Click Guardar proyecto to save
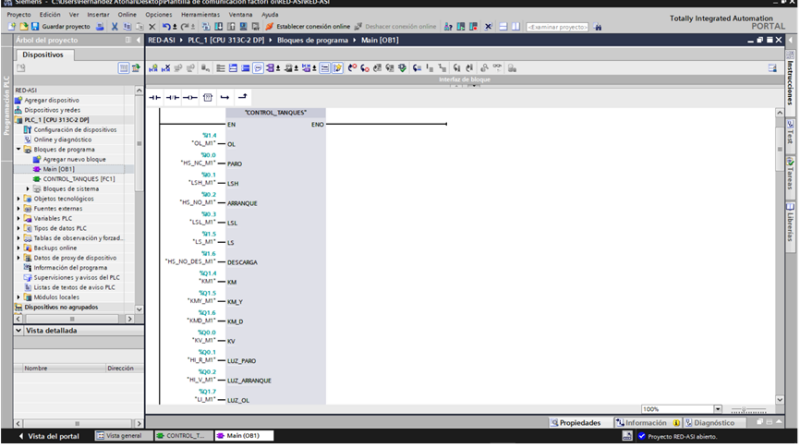The image size is (800, 448). coord(61,27)
